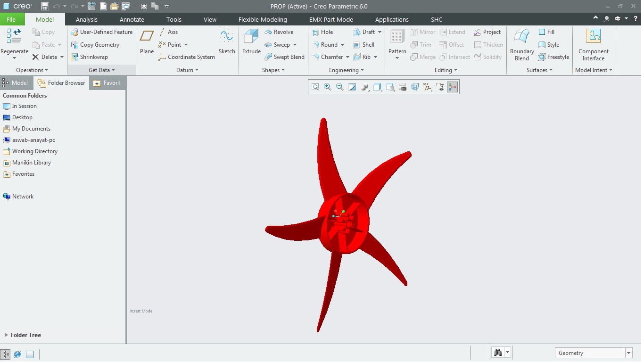
Task: Switch to the Favorites navigator tab
Action: tap(107, 83)
